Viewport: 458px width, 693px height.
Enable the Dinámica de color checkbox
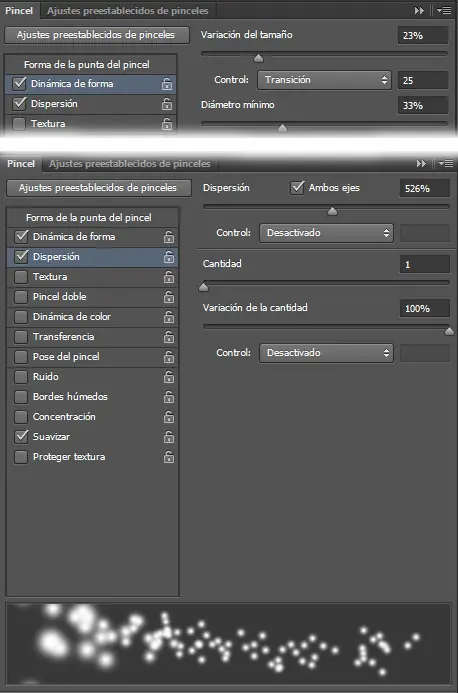21,316
